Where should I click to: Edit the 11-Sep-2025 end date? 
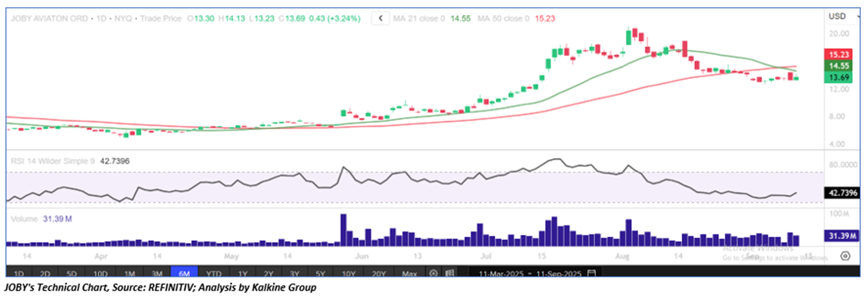click(559, 274)
